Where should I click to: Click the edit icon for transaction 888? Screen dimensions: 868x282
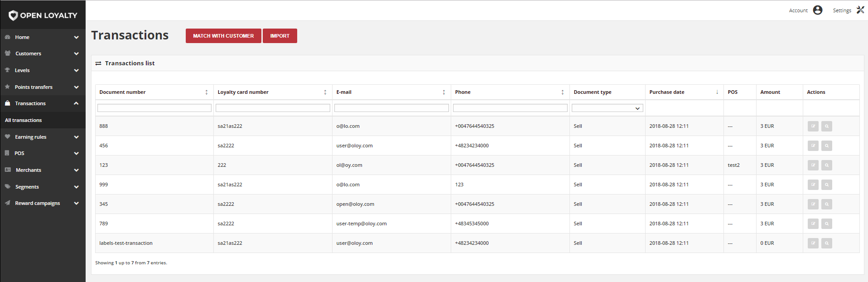pos(813,126)
